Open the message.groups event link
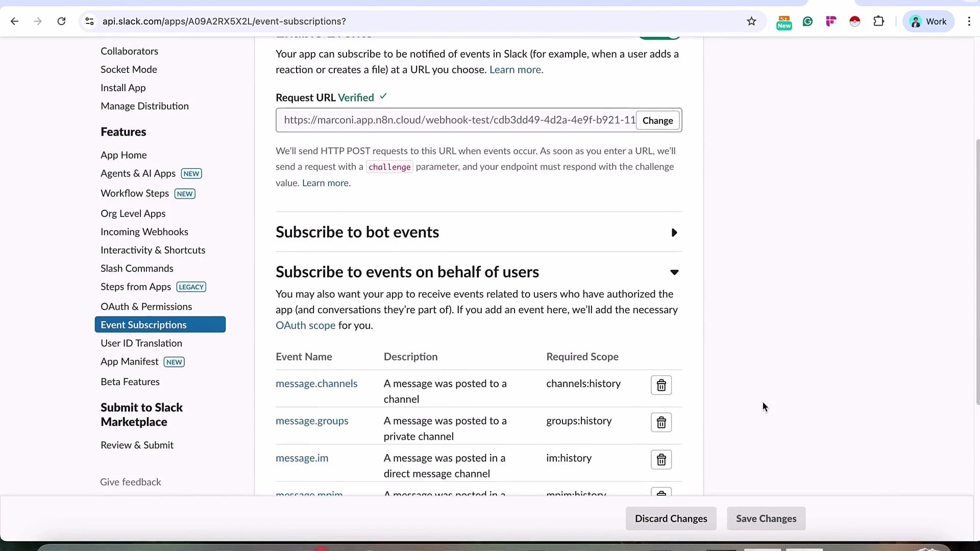The width and height of the screenshot is (980, 551). tap(312, 421)
